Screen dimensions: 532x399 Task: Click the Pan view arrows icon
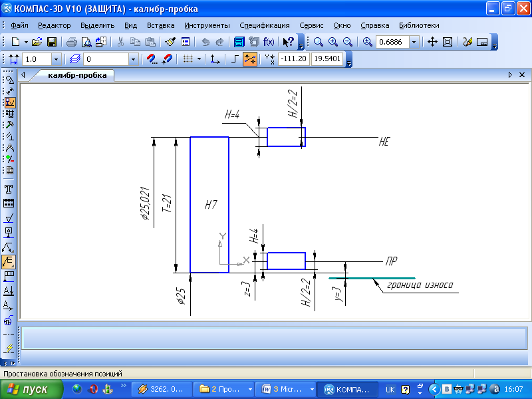coord(432,42)
